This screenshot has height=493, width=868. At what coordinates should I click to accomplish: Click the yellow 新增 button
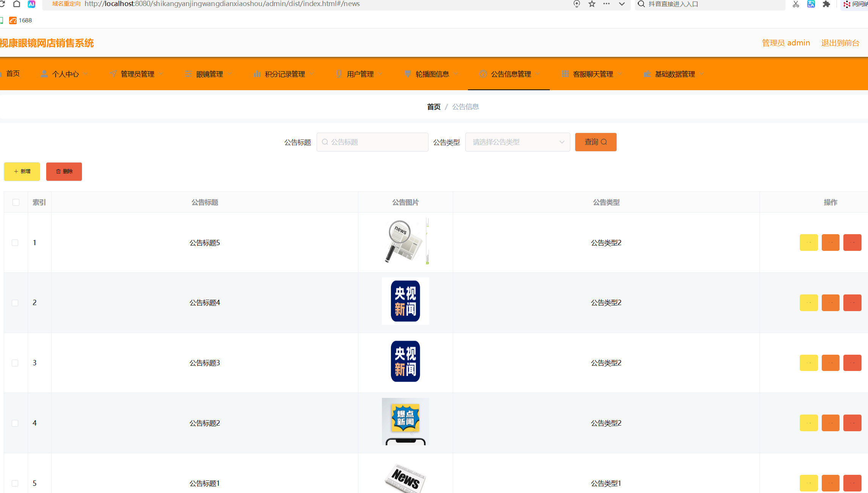[x=22, y=171]
